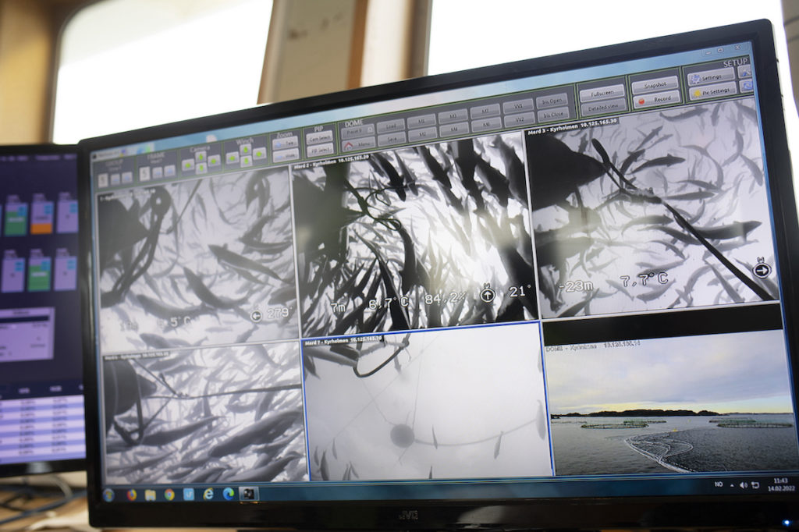Move the winch up with its arrow
Viewport: 799px width, 532px height.
tap(246, 149)
